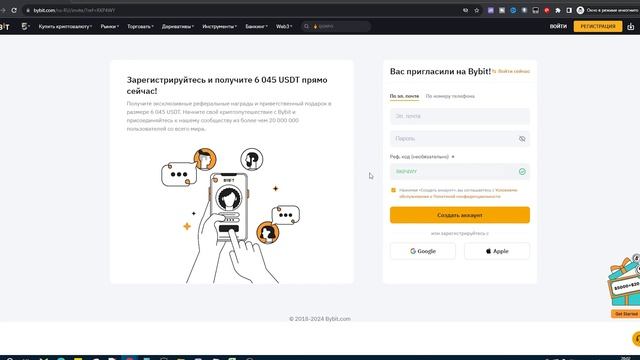The height and width of the screenshot is (360, 640).
Task: Click the © 2018-2024 Bybit.com footer text
Action: 320,319
